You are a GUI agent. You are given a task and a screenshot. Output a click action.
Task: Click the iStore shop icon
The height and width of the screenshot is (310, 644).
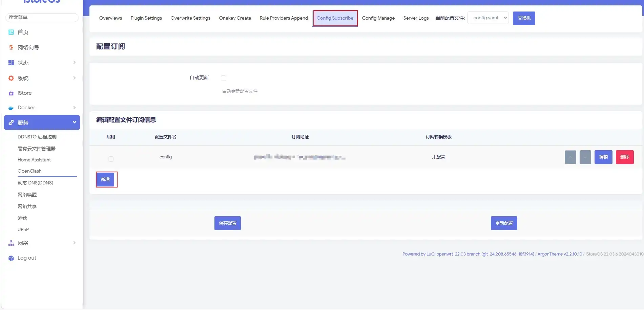tap(11, 93)
